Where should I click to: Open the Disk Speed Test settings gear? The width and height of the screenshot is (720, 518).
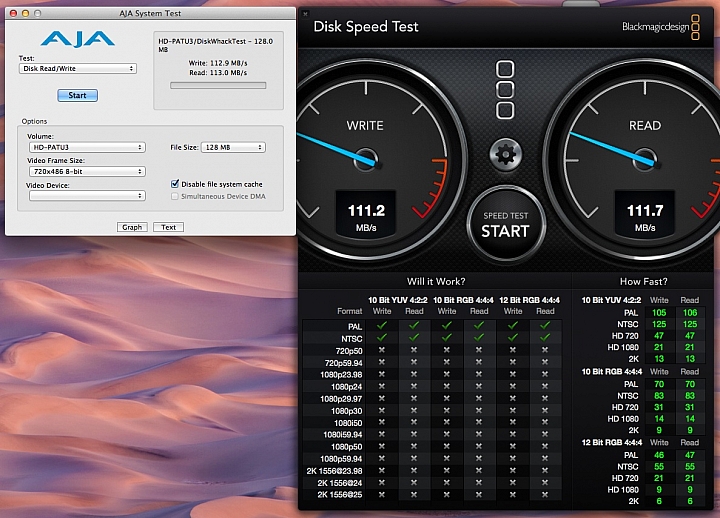point(505,155)
